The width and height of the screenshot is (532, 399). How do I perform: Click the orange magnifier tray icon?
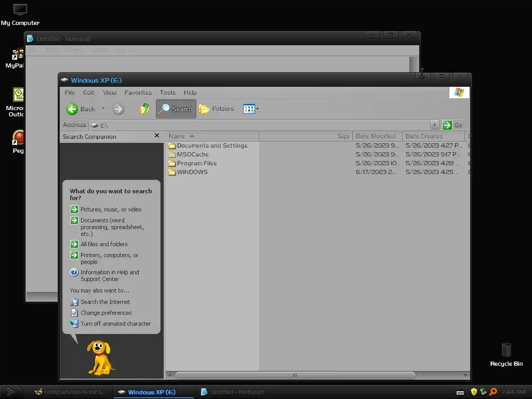point(494,392)
